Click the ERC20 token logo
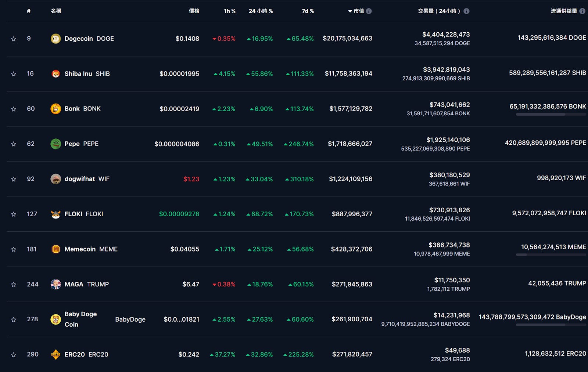The image size is (588, 372). (x=55, y=354)
